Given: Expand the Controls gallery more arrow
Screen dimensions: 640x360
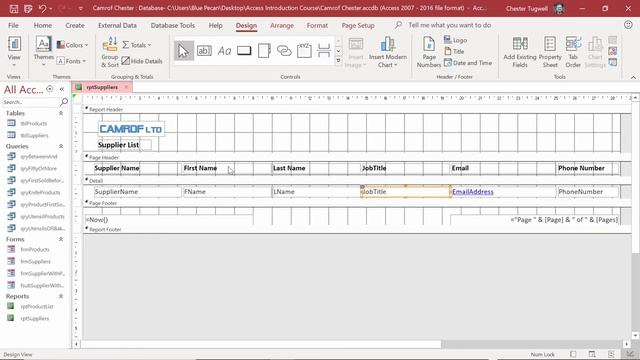Looking at the screenshot, I should 338,61.
